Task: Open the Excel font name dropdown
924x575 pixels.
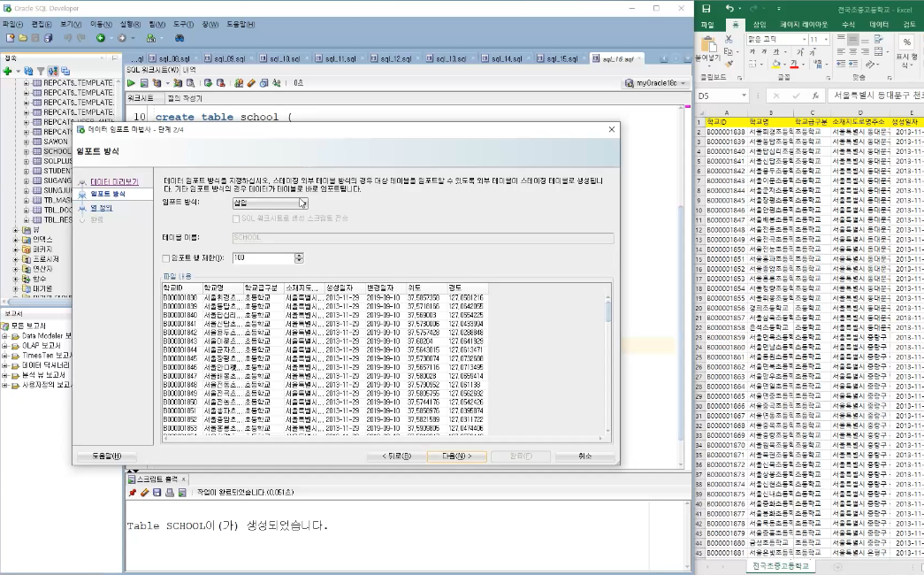Action: click(804, 39)
